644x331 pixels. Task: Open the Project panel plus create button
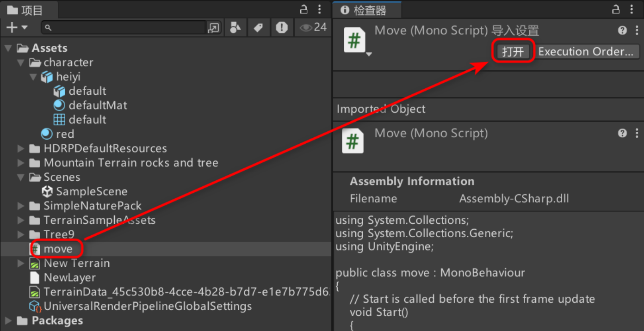12,28
